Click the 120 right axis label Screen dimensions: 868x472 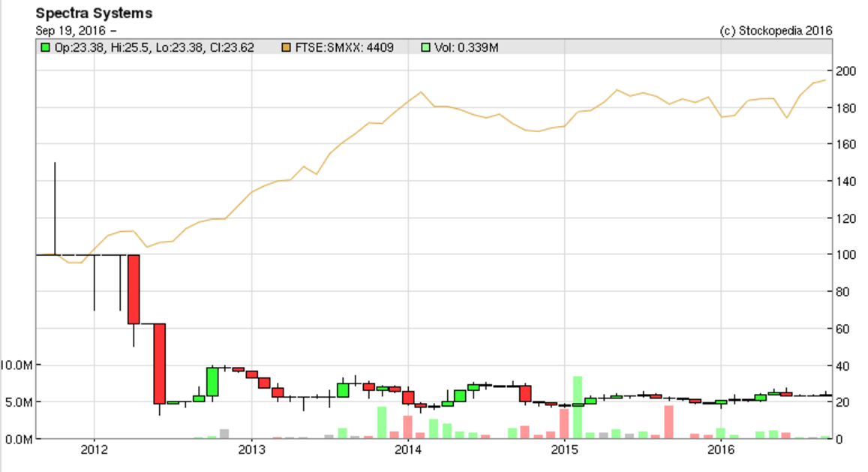coord(845,218)
